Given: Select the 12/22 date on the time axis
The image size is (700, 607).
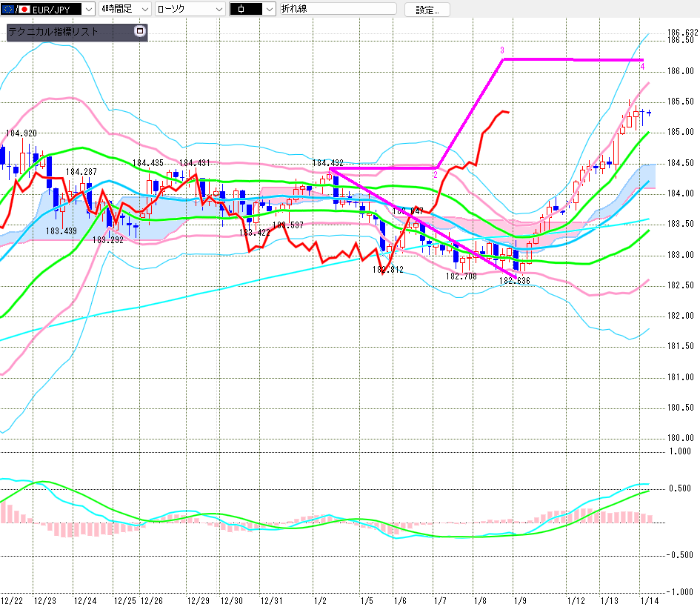Looking at the screenshot, I should coord(11,600).
